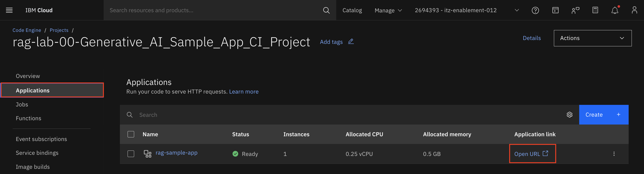Go to Jobs in the side menu
Screen dimensions: 644x174
[x=22, y=104]
